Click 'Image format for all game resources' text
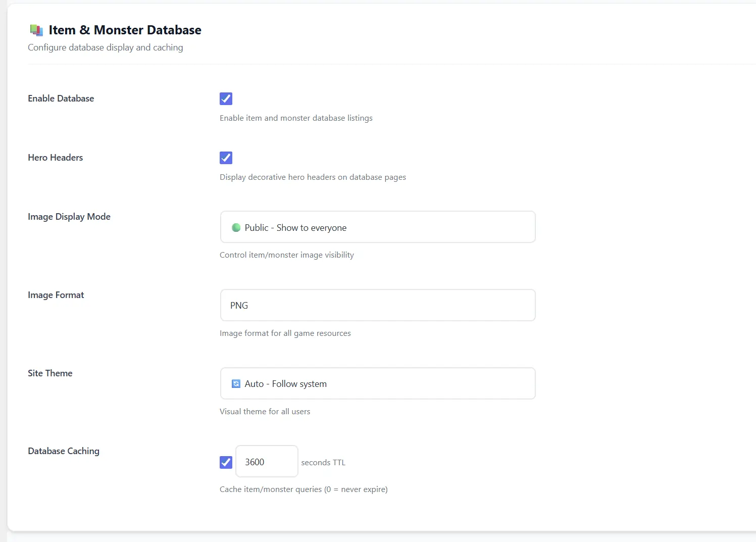Screen dimensions: 756x542 [285, 333]
